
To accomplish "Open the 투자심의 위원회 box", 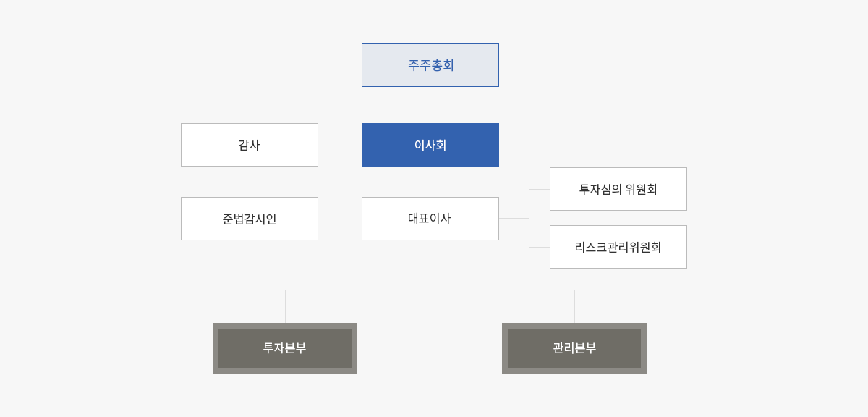I will [618, 189].
